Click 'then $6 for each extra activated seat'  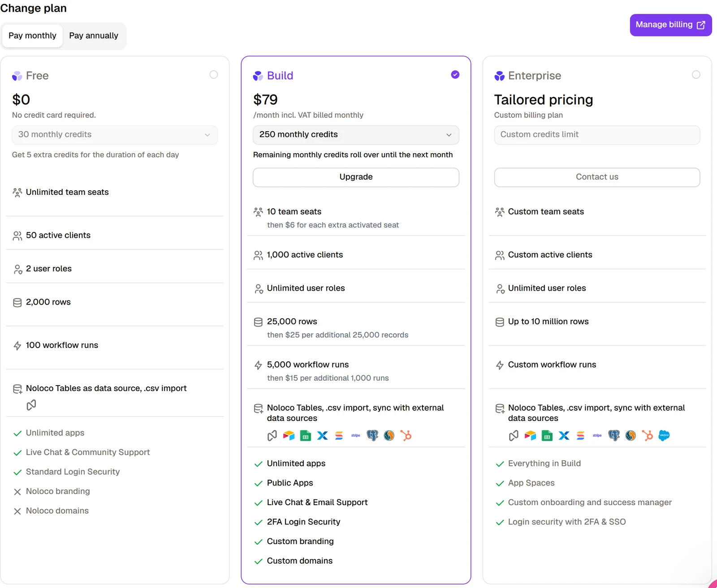[333, 225]
